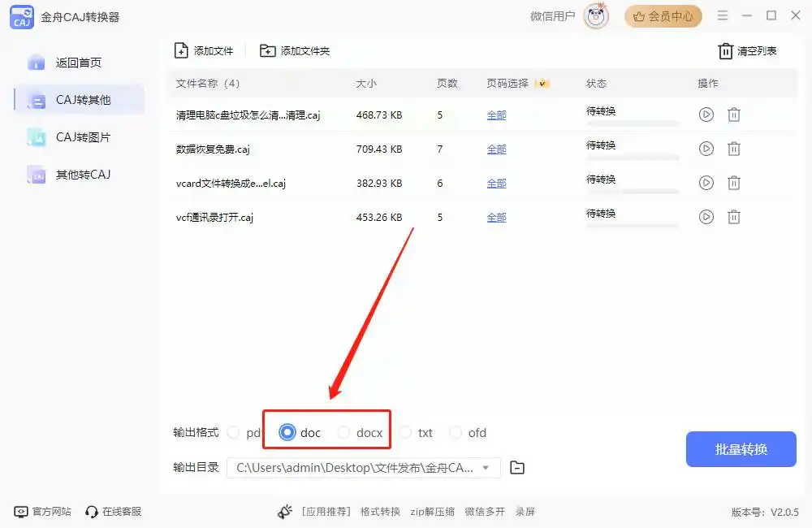
Task: Delete the vcf通讯录打开.caj row
Action: [734, 217]
